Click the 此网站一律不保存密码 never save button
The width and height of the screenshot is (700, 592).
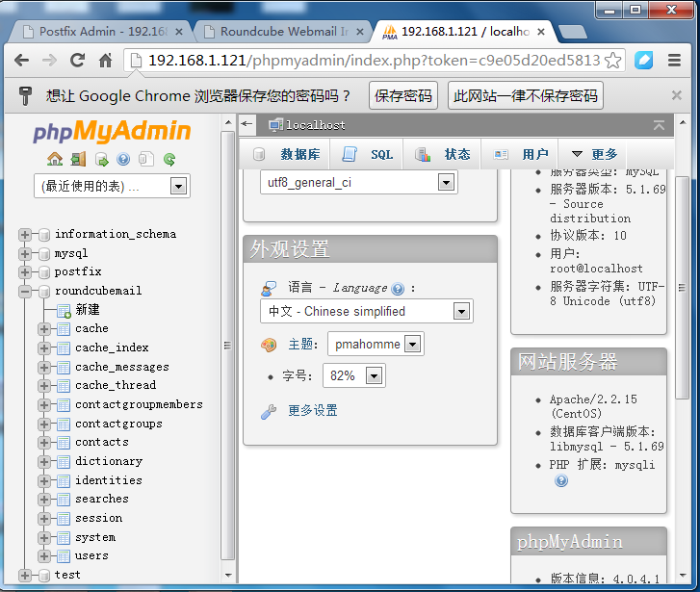coord(526,95)
